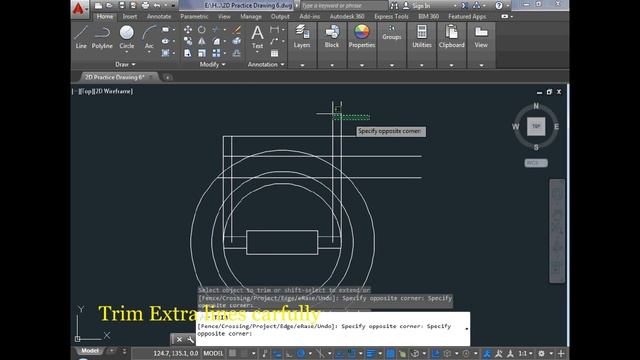Switch to the Output ribbon tab
This screenshot has height=360, width=640.
click(x=280, y=17)
